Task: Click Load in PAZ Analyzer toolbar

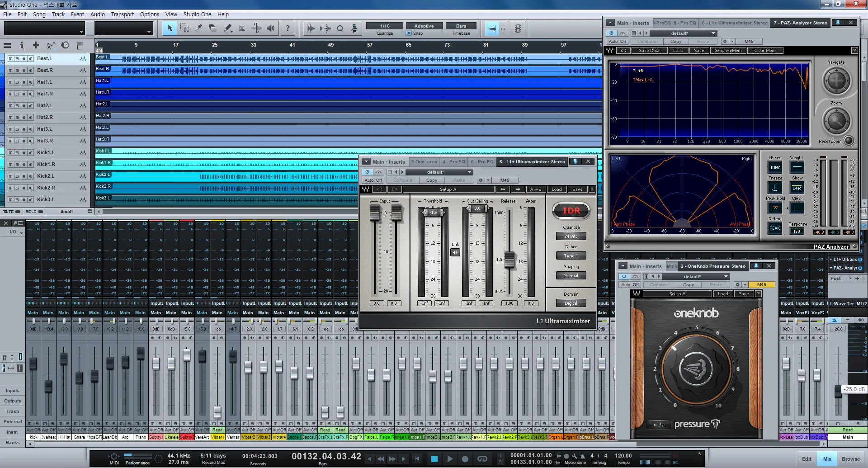Action: (x=678, y=50)
